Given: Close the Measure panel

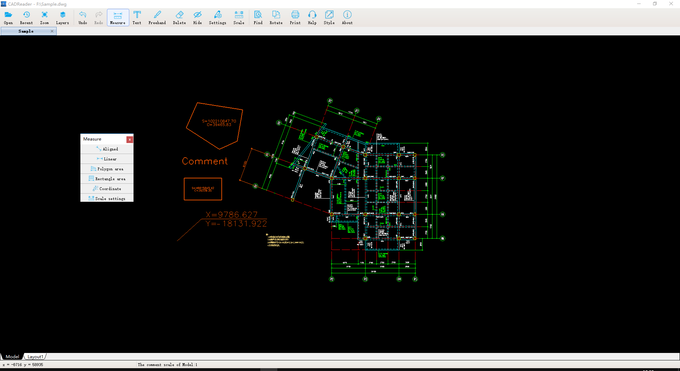Looking at the screenshot, I should tap(130, 139).
